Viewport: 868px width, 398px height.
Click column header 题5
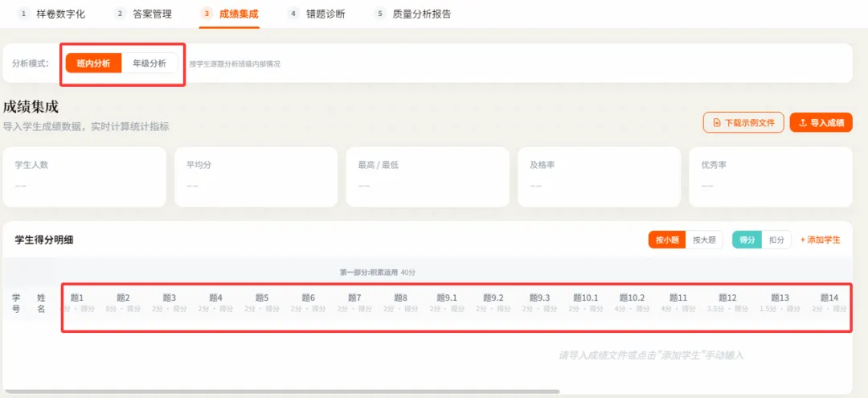click(x=262, y=297)
